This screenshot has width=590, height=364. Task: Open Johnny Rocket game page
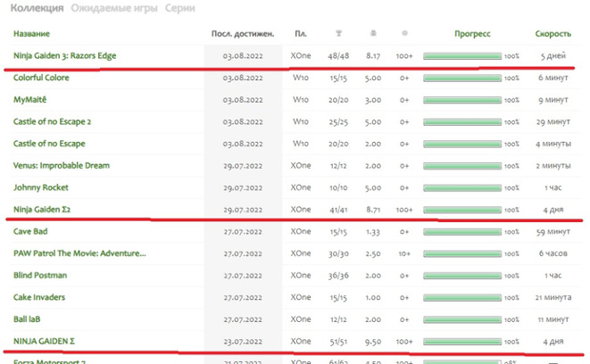[x=41, y=187]
